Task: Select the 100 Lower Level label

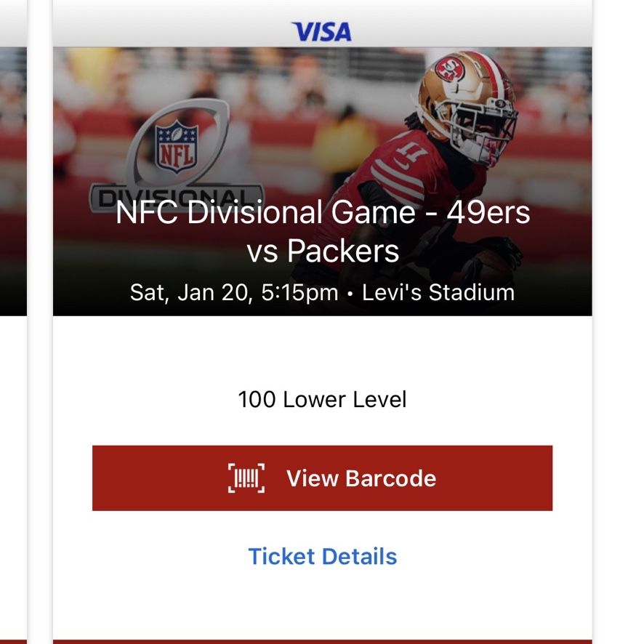Action: (x=323, y=399)
